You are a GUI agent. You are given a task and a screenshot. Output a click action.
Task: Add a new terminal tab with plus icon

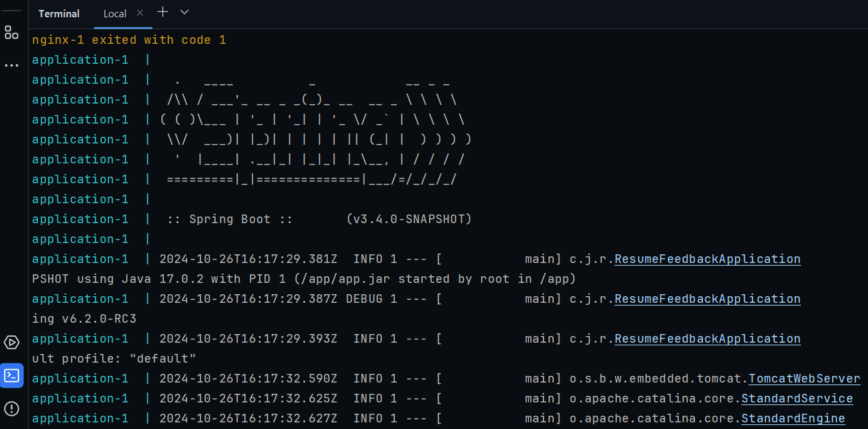163,13
